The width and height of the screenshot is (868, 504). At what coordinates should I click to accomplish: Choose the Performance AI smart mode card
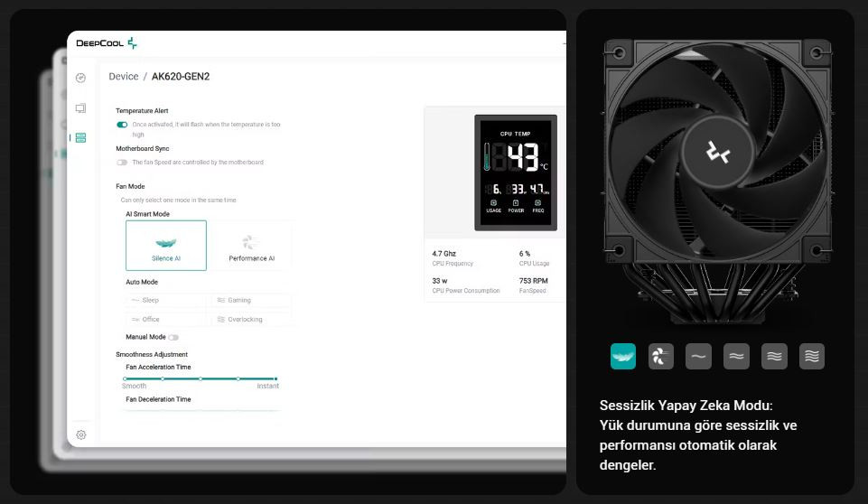click(x=251, y=246)
